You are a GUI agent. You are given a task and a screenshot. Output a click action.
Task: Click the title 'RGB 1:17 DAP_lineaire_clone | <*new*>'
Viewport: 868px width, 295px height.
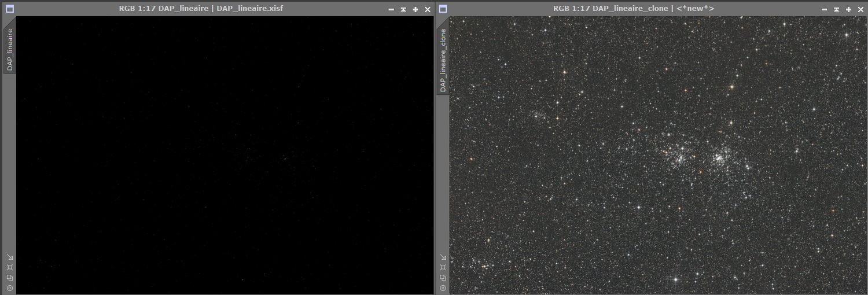pyautogui.click(x=634, y=9)
